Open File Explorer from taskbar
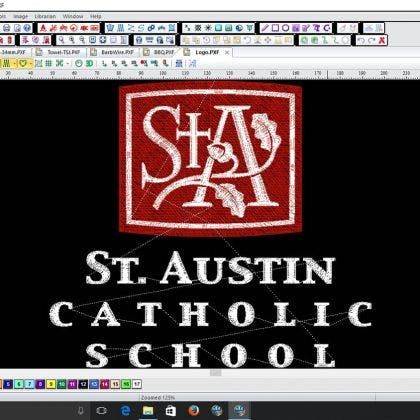Image resolution: width=420 pixels, height=420 pixels. click(x=148, y=410)
